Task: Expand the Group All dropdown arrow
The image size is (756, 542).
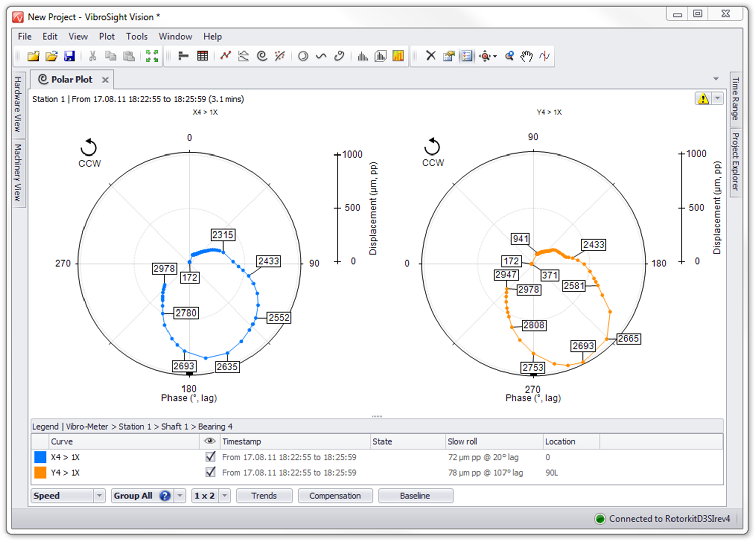Action: click(x=180, y=496)
